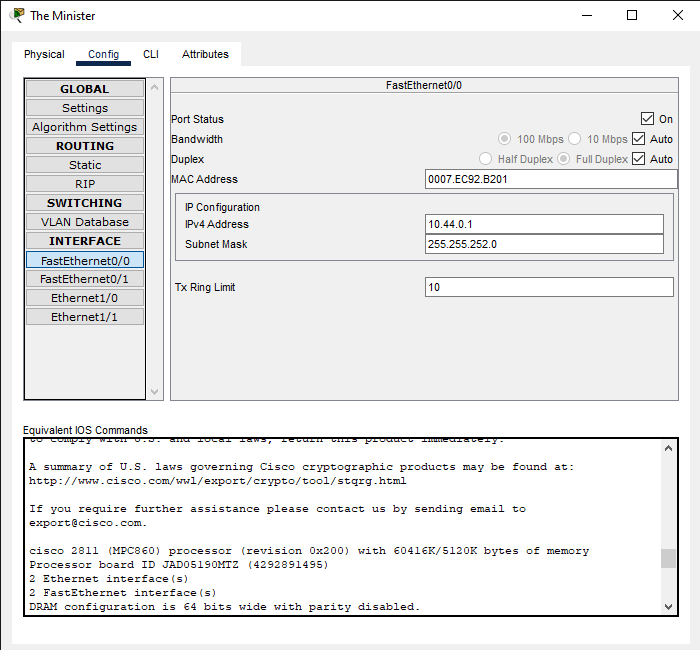
Task: Click the ROUTING section header
Action: pyautogui.click(x=85, y=146)
